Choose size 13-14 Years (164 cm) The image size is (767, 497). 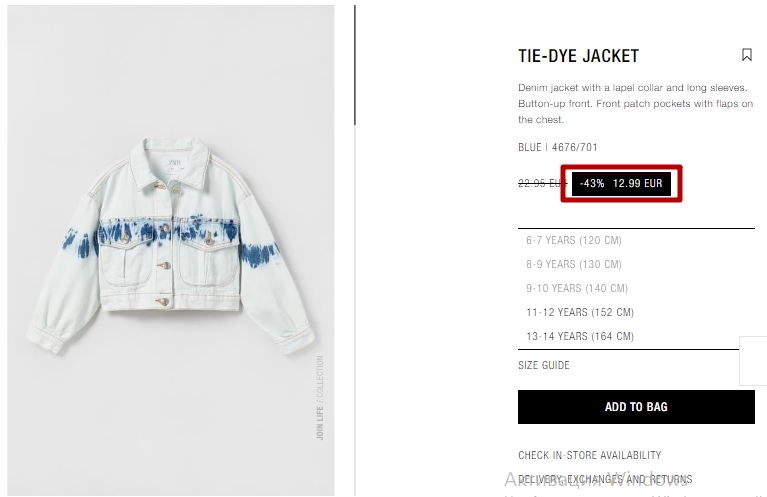point(580,336)
